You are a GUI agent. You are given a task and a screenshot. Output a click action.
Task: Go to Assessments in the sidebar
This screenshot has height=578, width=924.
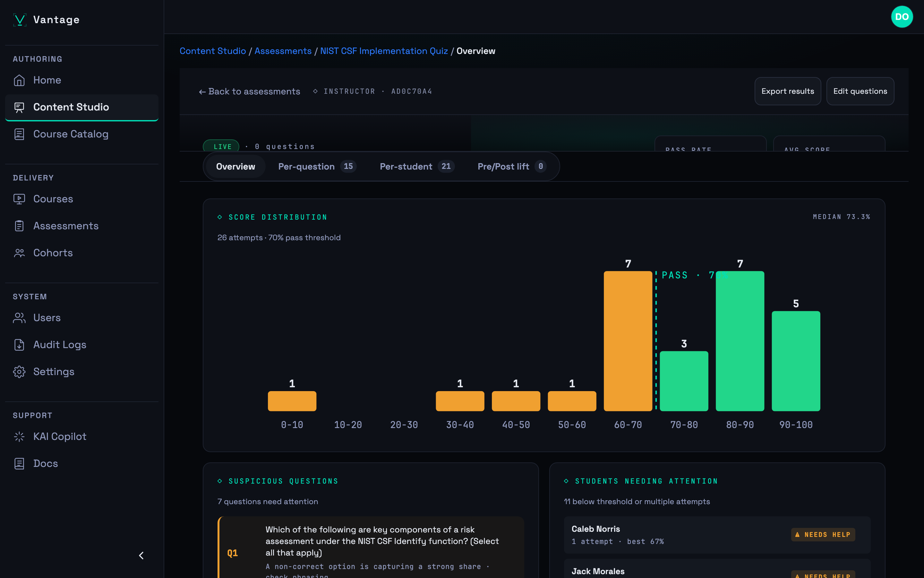coord(82,226)
